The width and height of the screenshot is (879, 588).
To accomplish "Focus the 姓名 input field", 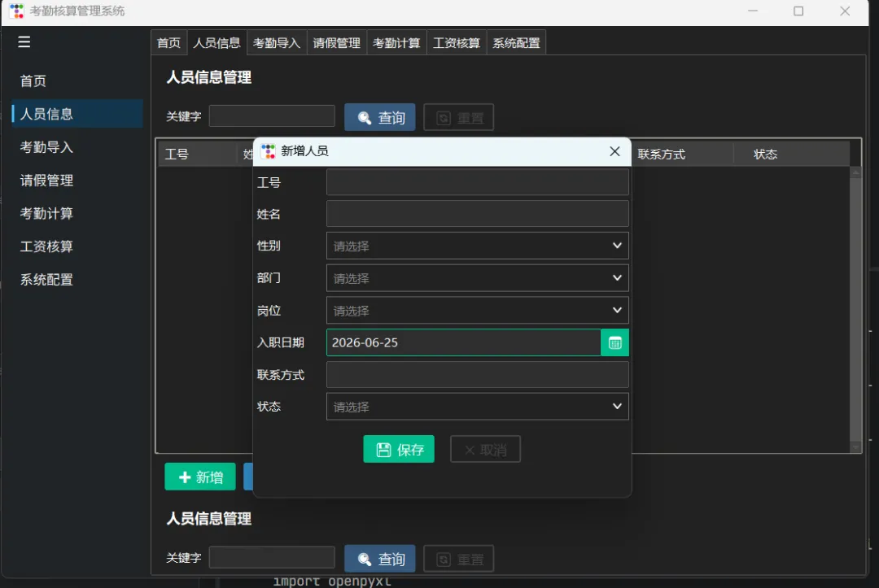I will (478, 214).
